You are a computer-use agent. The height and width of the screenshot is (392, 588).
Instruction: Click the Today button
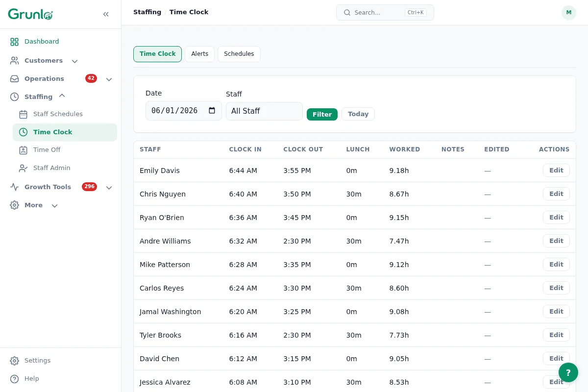[x=358, y=114]
